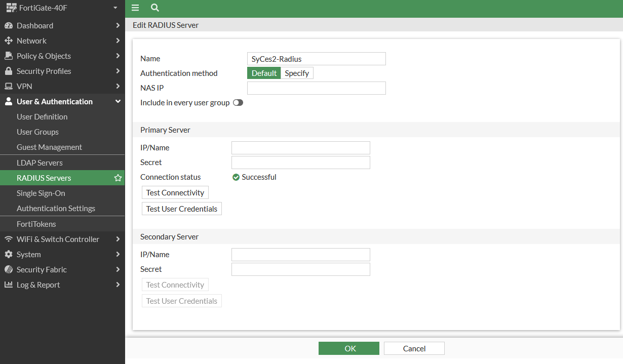Click the System gear icon
This screenshot has height=364, width=623.
[x=8, y=254]
